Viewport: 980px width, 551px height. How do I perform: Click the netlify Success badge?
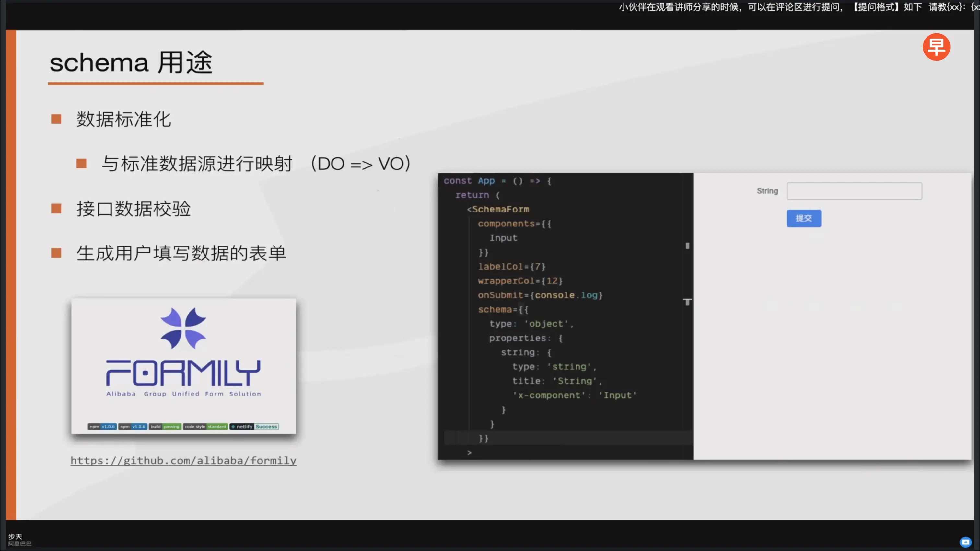[x=254, y=426]
